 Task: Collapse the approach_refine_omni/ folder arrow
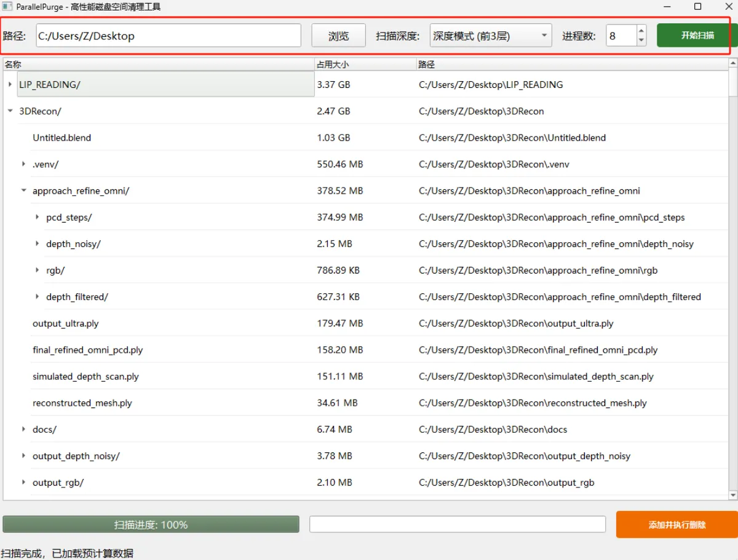tap(23, 191)
